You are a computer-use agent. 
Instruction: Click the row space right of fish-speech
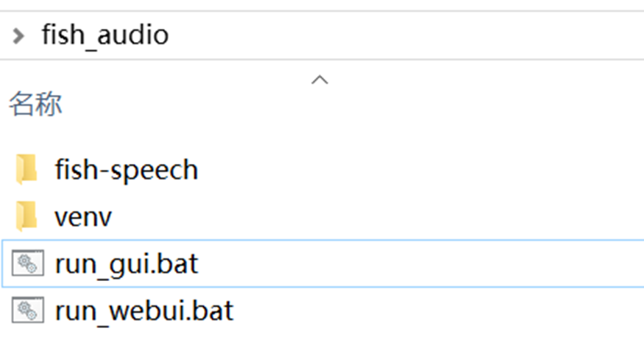click(421, 169)
